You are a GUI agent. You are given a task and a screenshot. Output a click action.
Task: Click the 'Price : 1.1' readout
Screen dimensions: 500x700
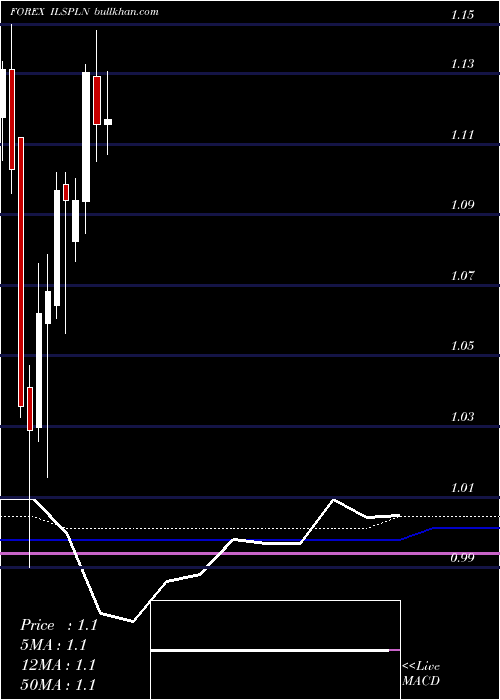(x=59, y=625)
